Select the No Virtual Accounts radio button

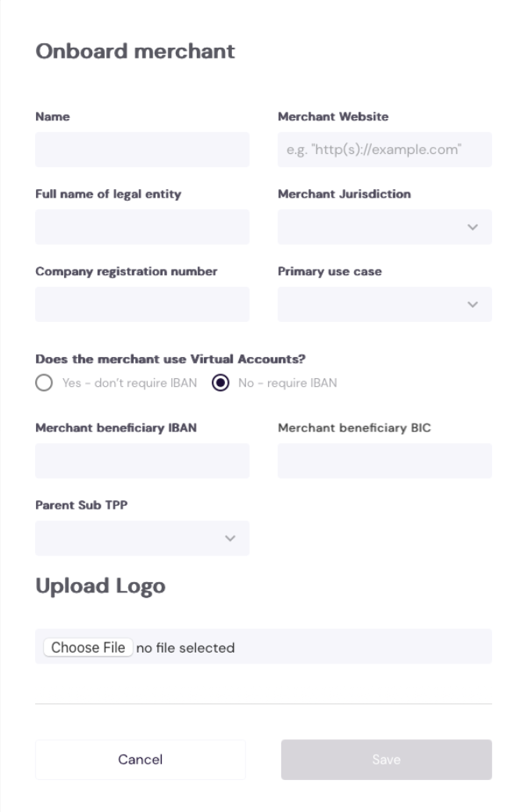(x=220, y=384)
